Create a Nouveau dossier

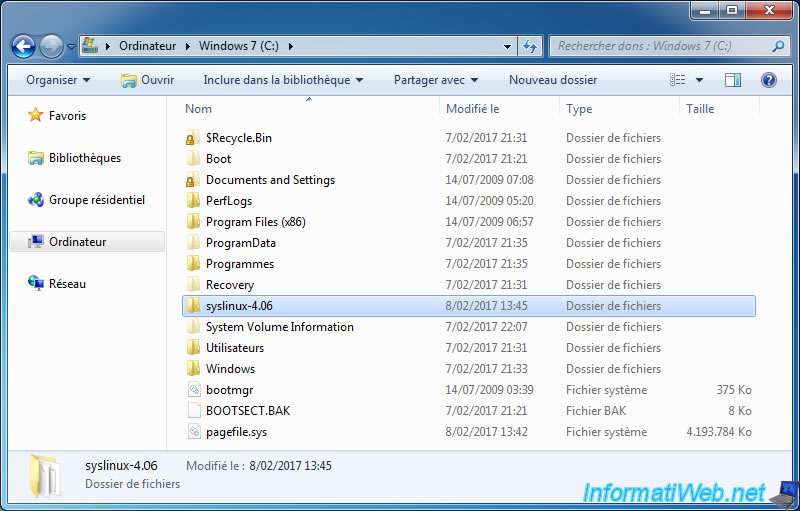click(553, 80)
